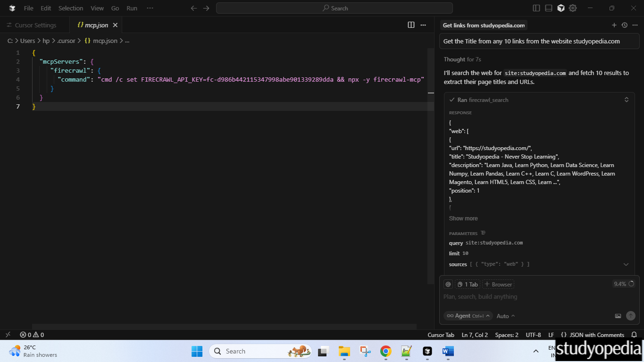Switch to the Cursor Settings tab

point(35,25)
